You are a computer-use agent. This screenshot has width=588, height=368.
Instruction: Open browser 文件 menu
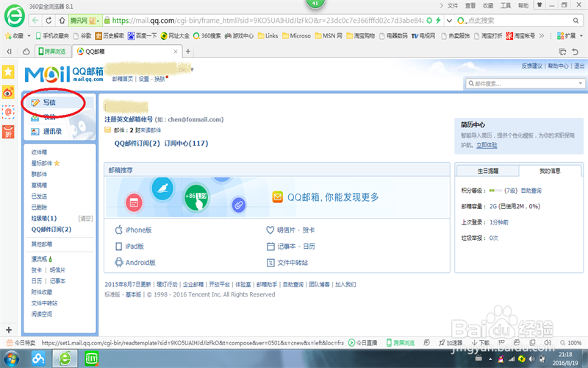tap(453, 6)
